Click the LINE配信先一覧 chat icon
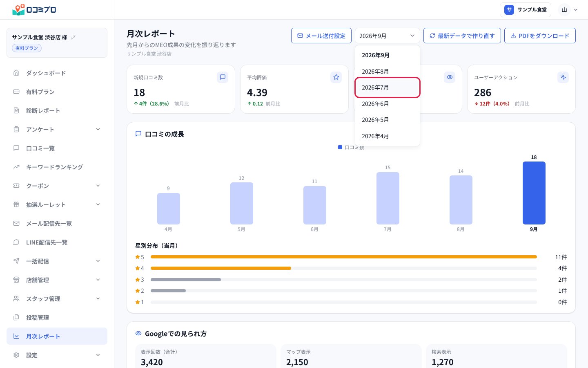The width and height of the screenshot is (588, 368). (x=16, y=242)
